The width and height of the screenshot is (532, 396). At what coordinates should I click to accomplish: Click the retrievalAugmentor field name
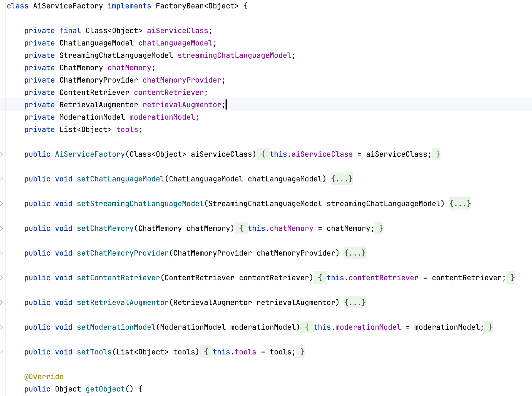[x=182, y=105]
